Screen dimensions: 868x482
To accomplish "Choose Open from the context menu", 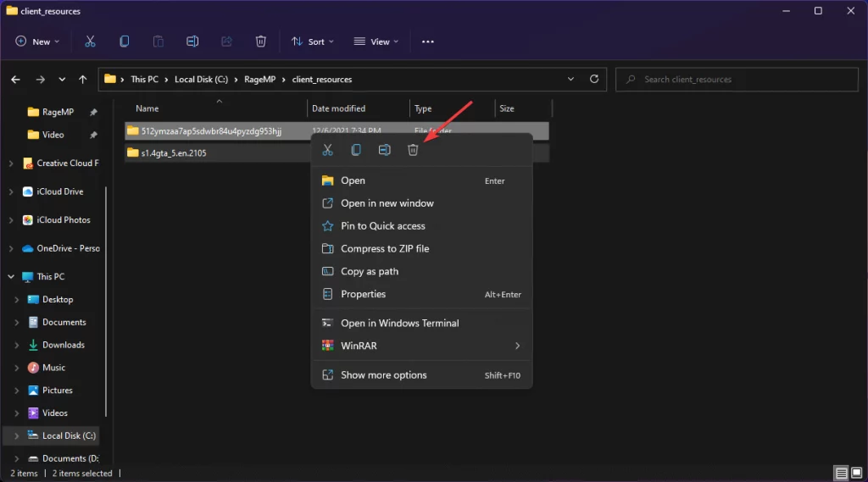I will tap(422, 180).
